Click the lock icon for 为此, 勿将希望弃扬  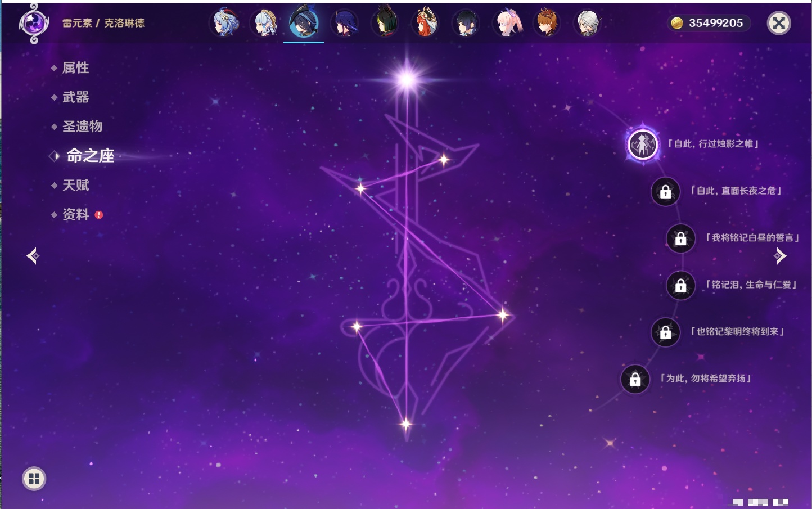(635, 380)
